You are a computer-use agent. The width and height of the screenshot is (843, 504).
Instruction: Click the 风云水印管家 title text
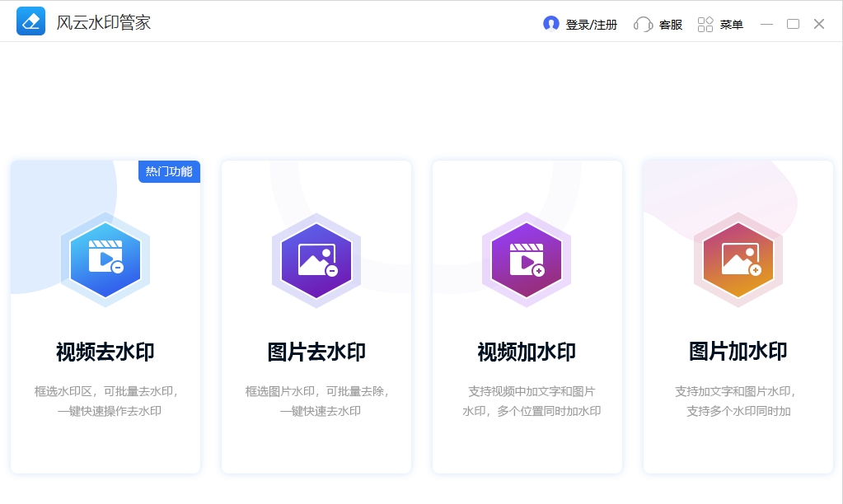pos(96,21)
